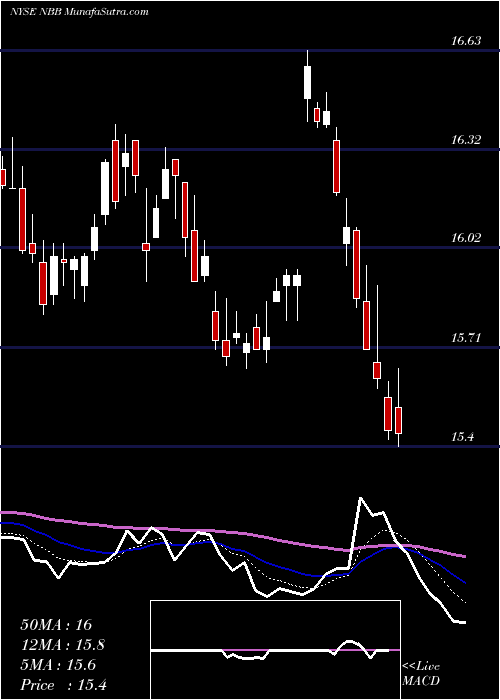The height and width of the screenshot is (700, 500).
Task: Click the 12MA : 15.8 readout
Action: point(64,645)
